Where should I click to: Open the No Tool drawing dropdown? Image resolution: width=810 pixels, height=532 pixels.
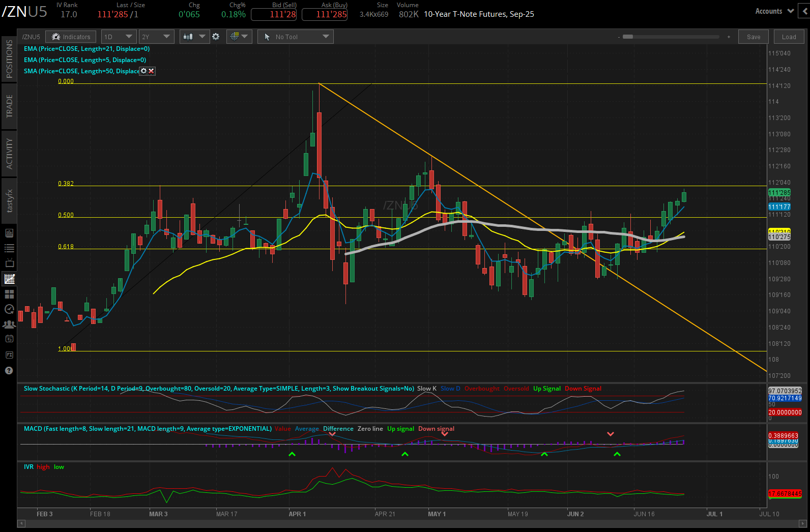click(296, 37)
